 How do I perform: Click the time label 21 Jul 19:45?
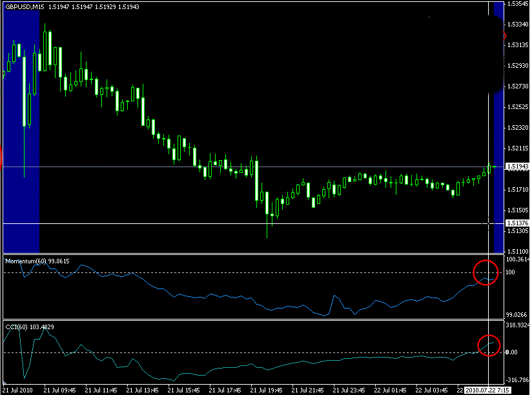pos(267,390)
